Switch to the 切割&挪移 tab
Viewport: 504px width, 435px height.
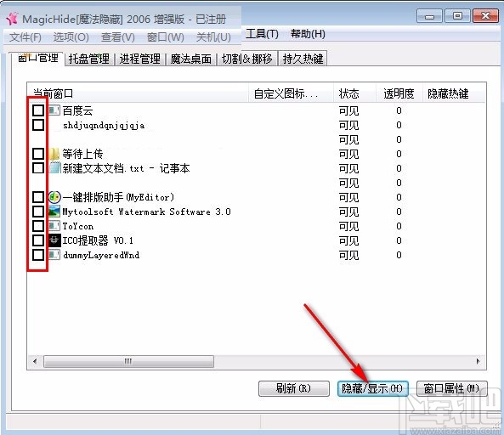pos(246,59)
